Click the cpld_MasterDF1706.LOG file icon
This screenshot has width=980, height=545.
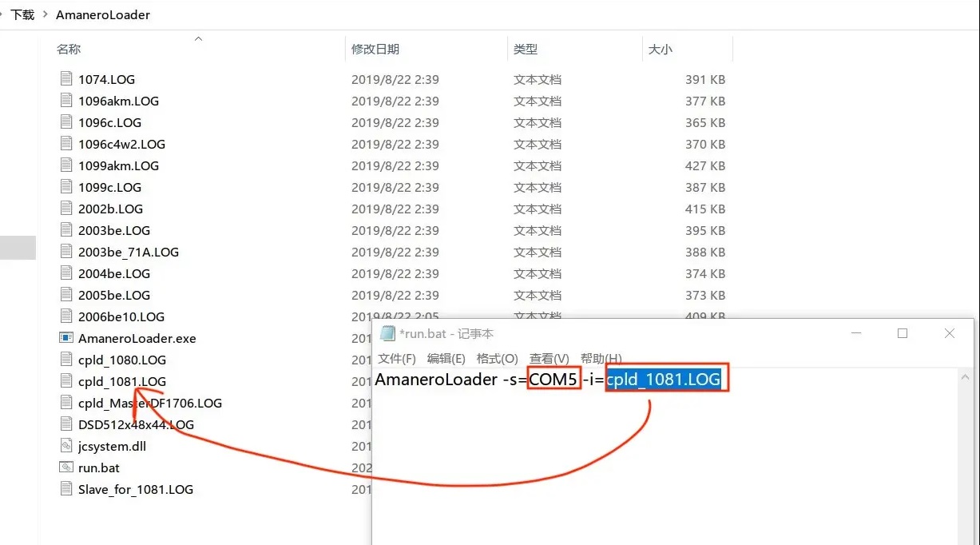[x=65, y=403]
